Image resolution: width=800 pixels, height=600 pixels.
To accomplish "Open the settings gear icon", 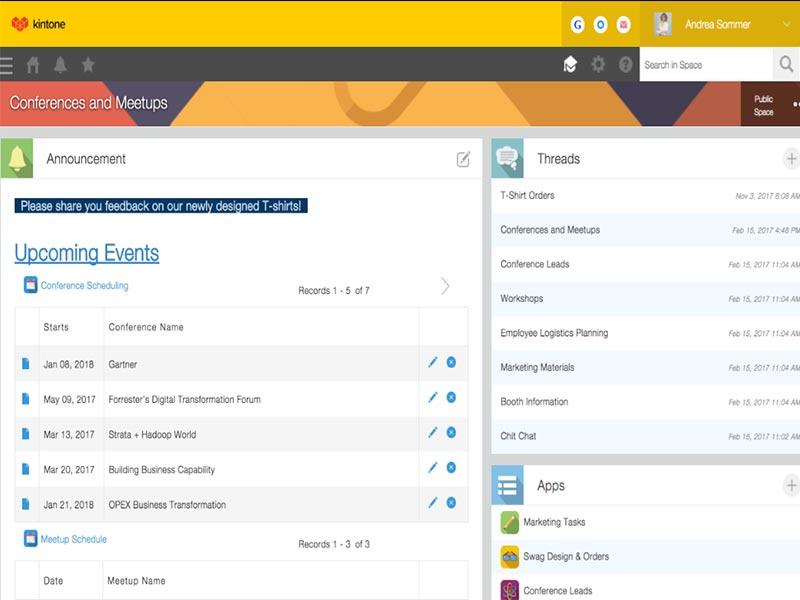I will tap(598, 64).
